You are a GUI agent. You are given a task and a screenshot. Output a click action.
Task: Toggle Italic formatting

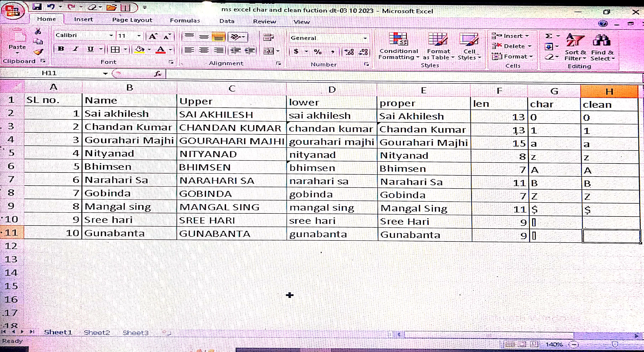click(x=76, y=49)
